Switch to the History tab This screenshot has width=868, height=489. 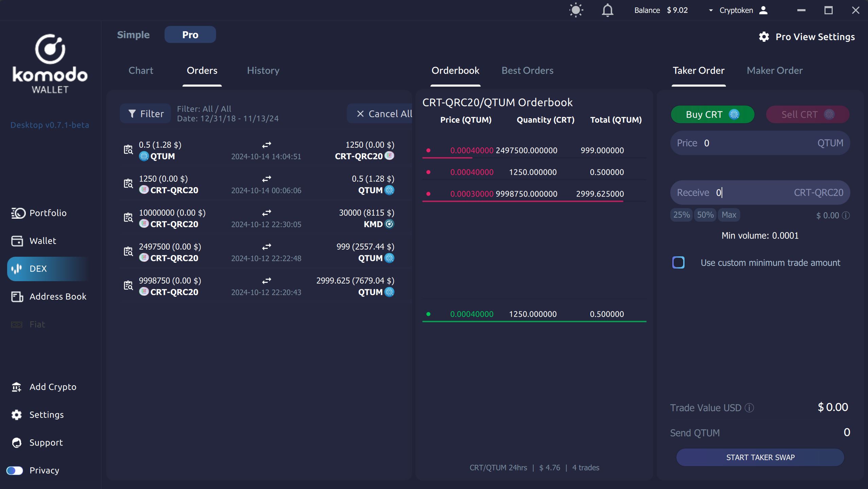point(263,71)
